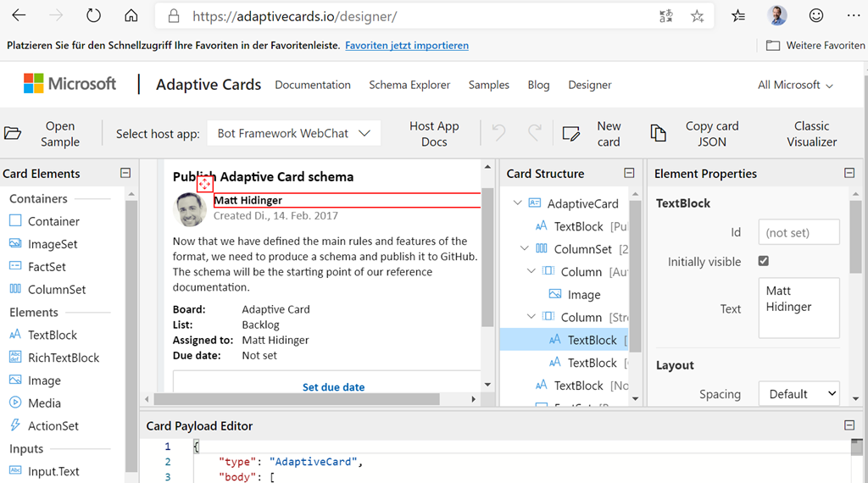Click the Id input field
The width and height of the screenshot is (868, 483).
(x=798, y=232)
